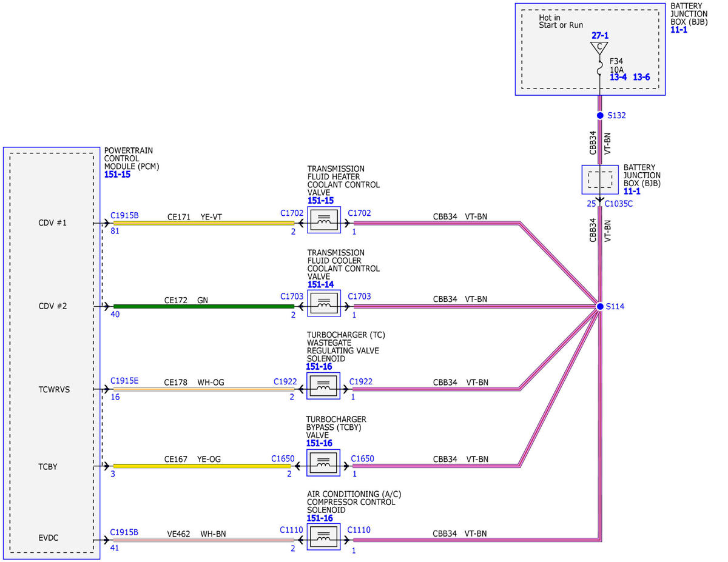The width and height of the screenshot is (728, 562).
Task: Select the TC Wastegate Regulating Valve solenoid symbol
Action: pyautogui.click(x=324, y=386)
